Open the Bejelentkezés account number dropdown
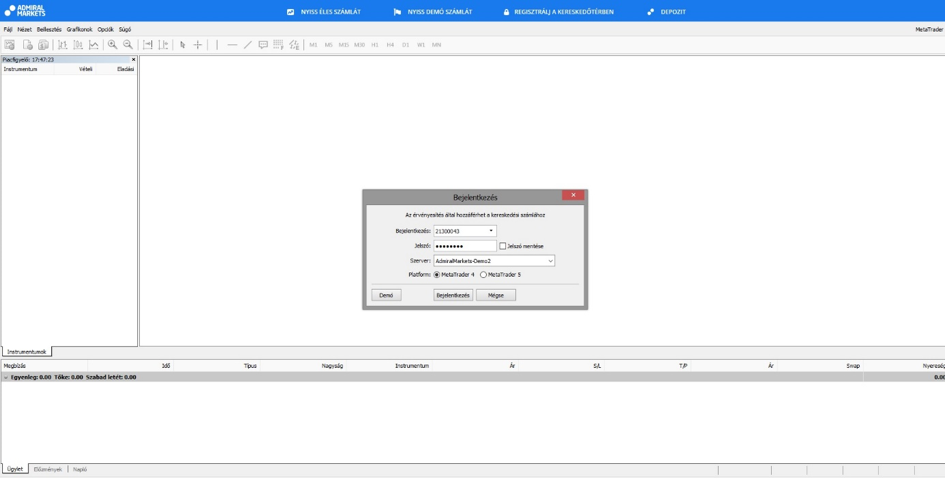 [491, 231]
